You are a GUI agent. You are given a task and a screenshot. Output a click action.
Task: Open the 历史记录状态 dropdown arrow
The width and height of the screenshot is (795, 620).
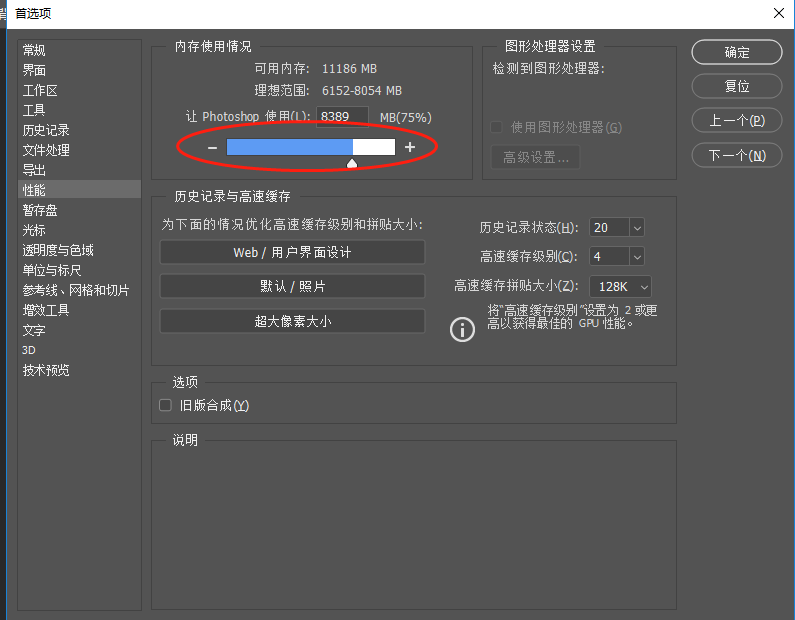[x=637, y=228]
